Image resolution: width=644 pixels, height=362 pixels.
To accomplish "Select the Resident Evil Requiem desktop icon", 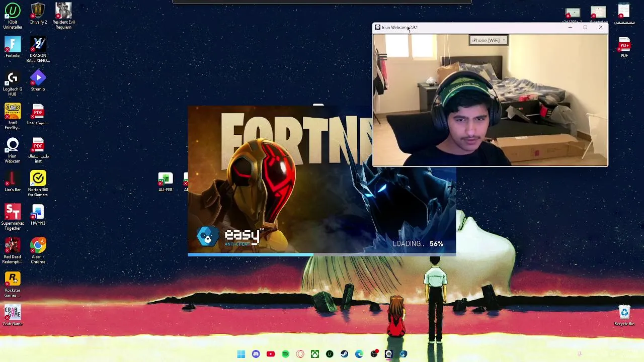I will [x=63, y=16].
